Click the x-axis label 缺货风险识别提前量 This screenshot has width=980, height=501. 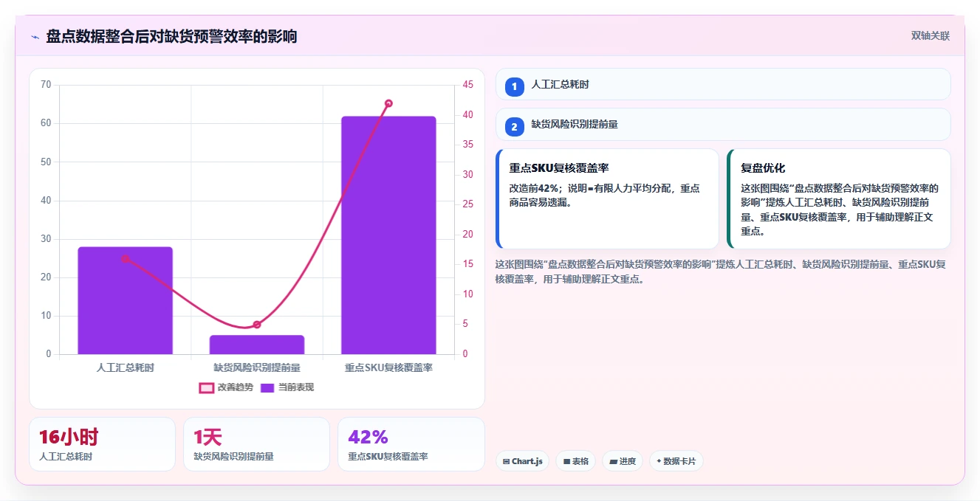pyautogui.click(x=257, y=367)
